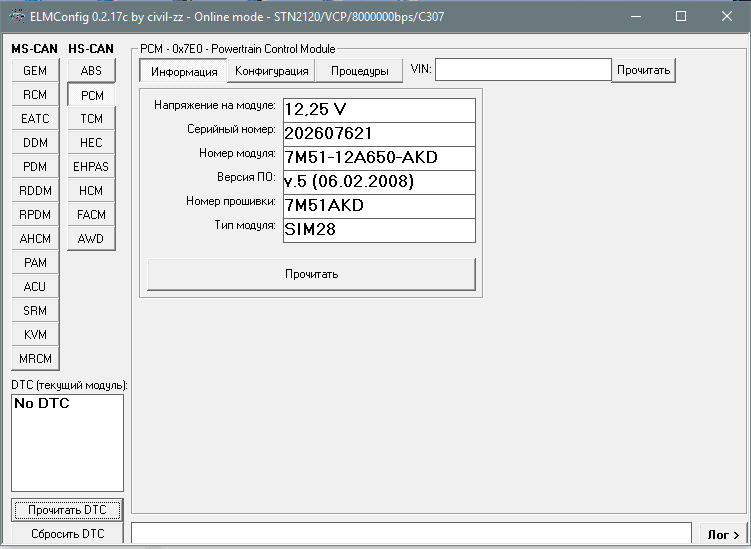This screenshot has height=549, width=751.
Task: Select the HCM module
Action: pyautogui.click(x=91, y=191)
